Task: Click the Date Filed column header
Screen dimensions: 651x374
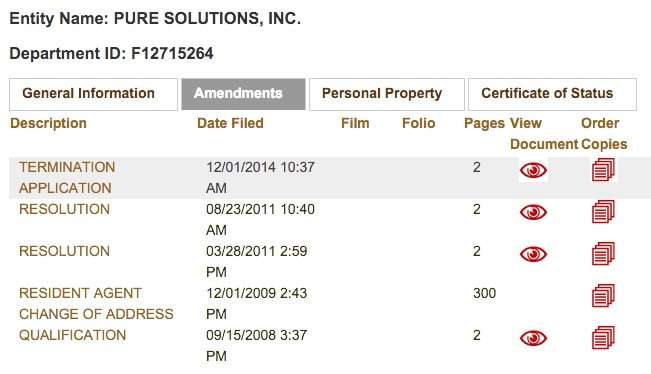Action: point(230,123)
